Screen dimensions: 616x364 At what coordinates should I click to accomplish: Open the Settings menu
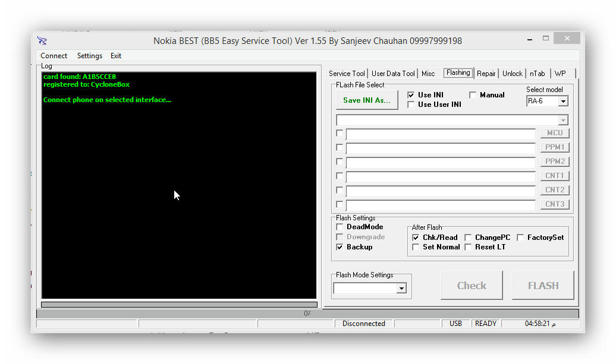(x=90, y=56)
